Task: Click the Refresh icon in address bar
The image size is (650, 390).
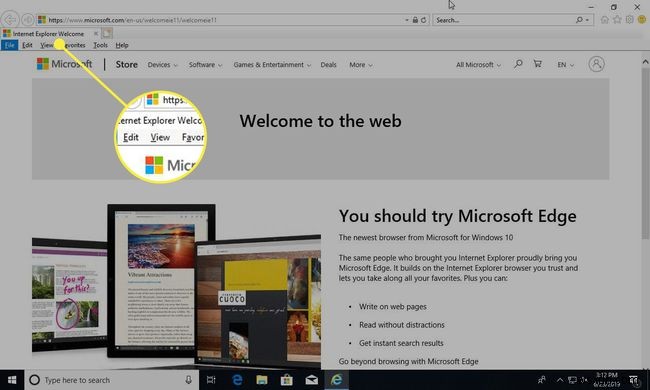Action: (x=423, y=20)
